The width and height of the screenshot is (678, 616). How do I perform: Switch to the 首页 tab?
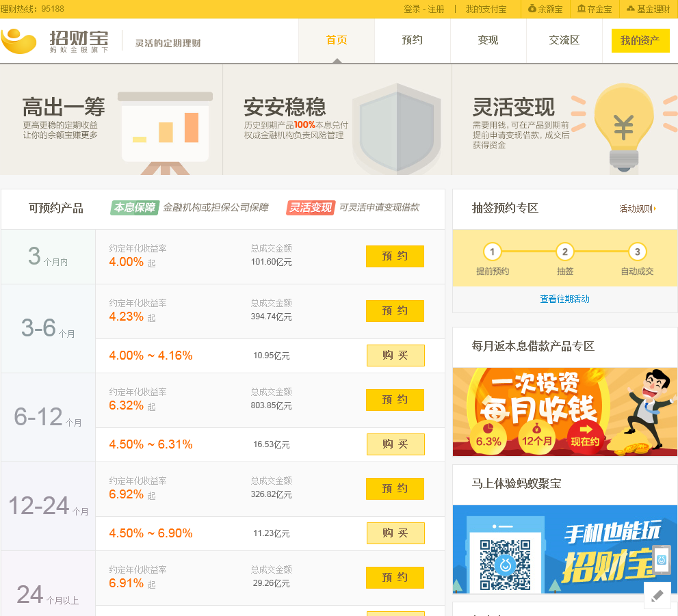click(x=337, y=40)
